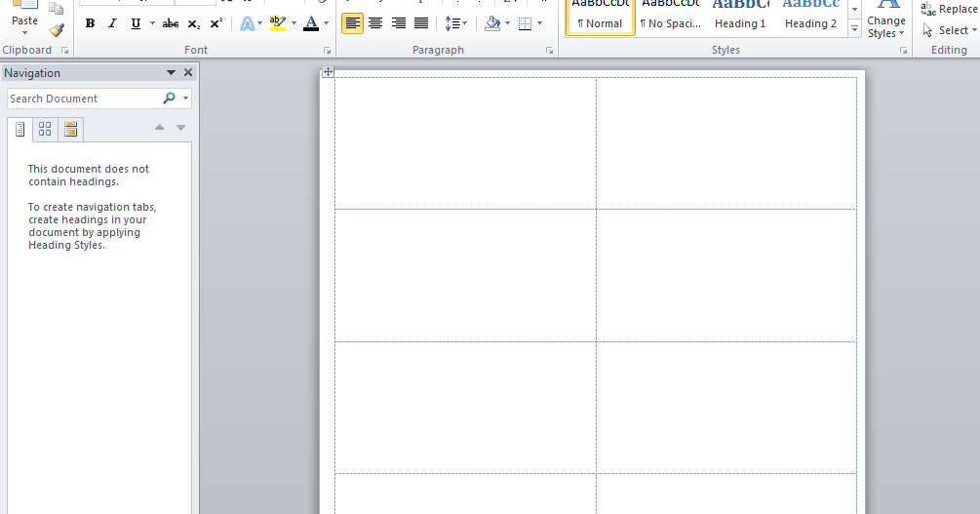Open the Paste options arrow

coord(25,32)
